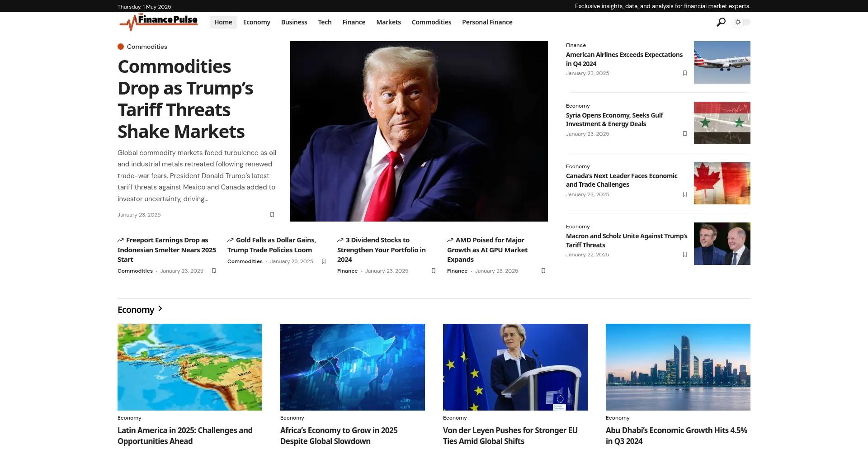Click the American Airlines plane thumbnail
Image resolution: width=868 pixels, height=449 pixels.
click(x=722, y=62)
